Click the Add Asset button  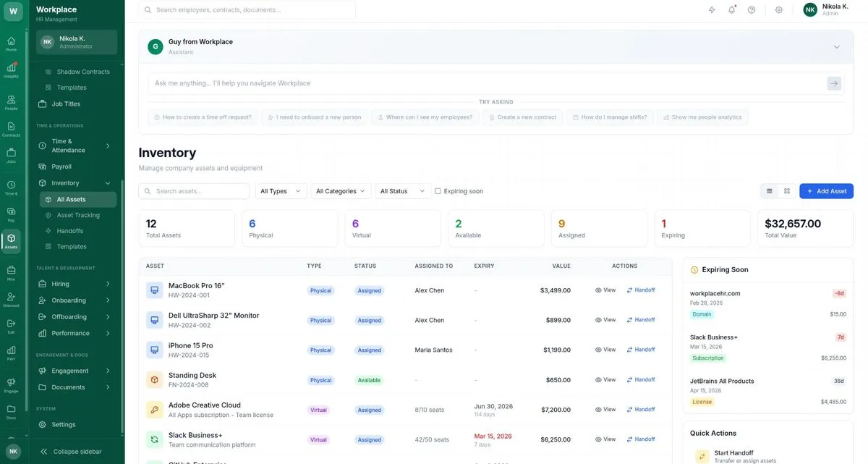[x=826, y=191]
